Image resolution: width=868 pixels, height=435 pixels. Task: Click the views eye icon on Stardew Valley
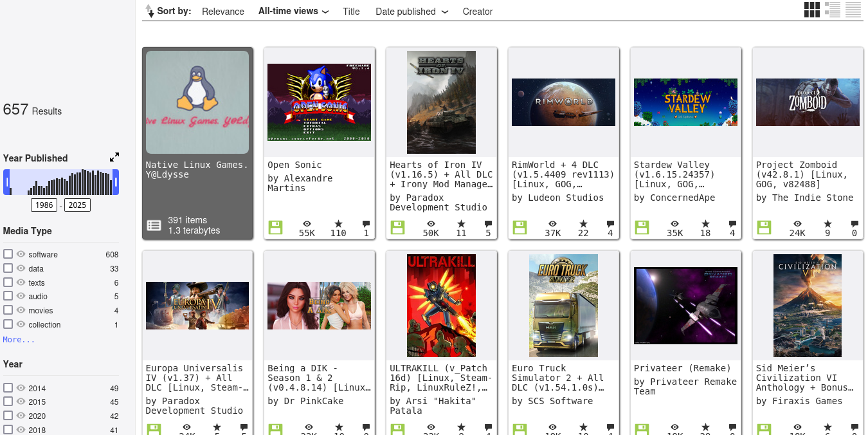click(674, 224)
